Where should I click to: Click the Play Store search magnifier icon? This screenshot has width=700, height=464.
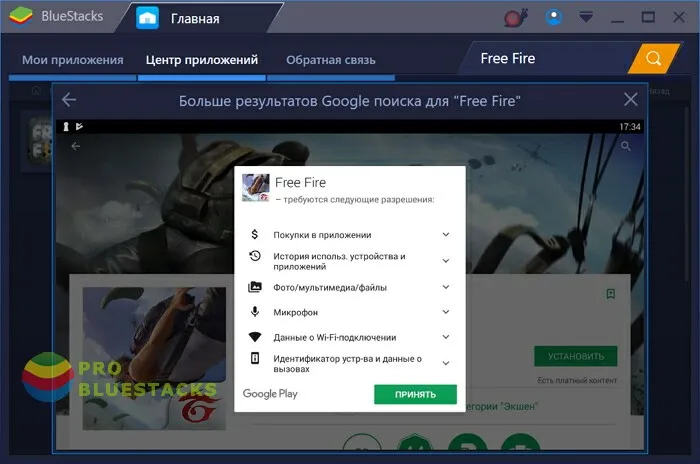coord(626,146)
